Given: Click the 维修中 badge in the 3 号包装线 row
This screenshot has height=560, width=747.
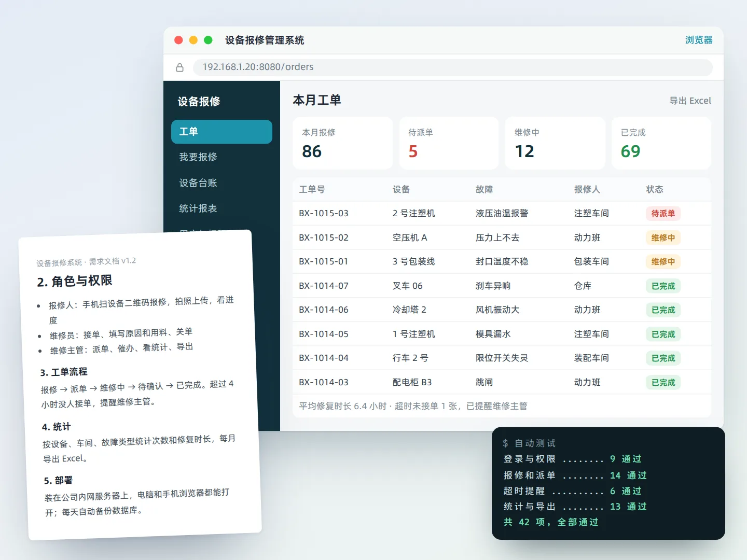Looking at the screenshot, I should [663, 262].
